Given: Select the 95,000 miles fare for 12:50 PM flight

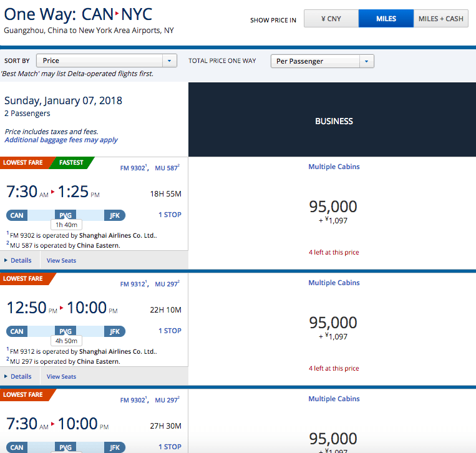Looking at the screenshot, I should click(x=333, y=323).
